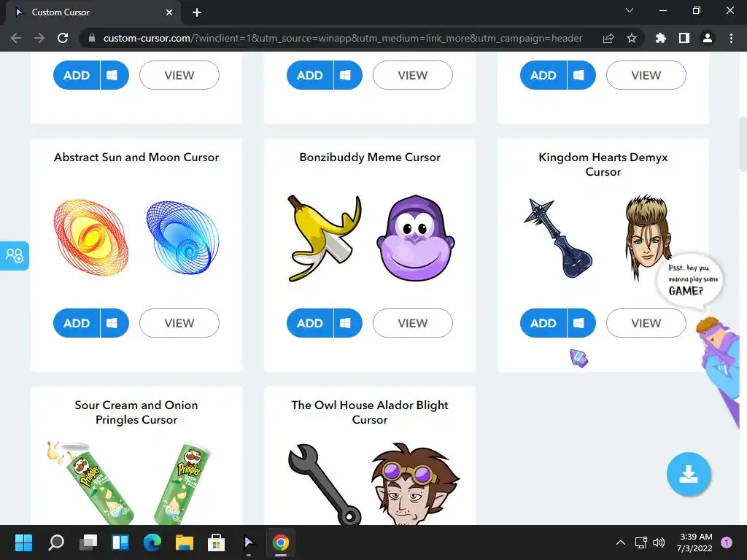This screenshot has width=747, height=560.
Task: Bookmark this page with star icon
Action: (632, 38)
